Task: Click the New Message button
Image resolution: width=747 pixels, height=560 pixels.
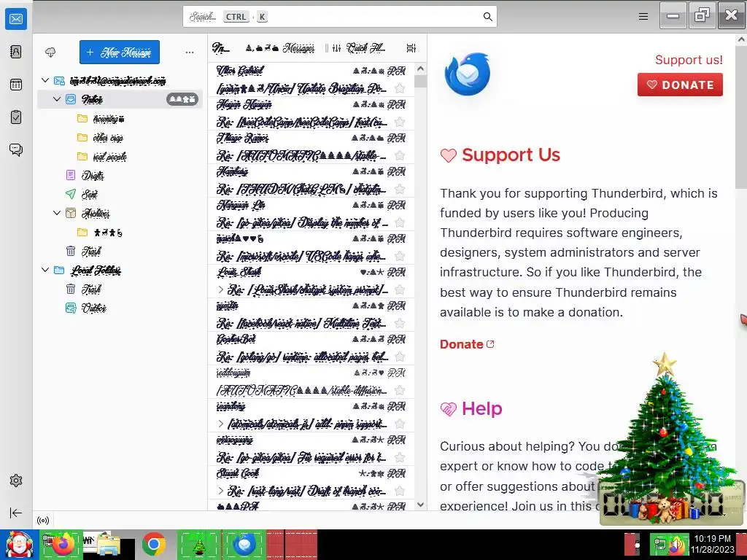Action: tap(120, 52)
